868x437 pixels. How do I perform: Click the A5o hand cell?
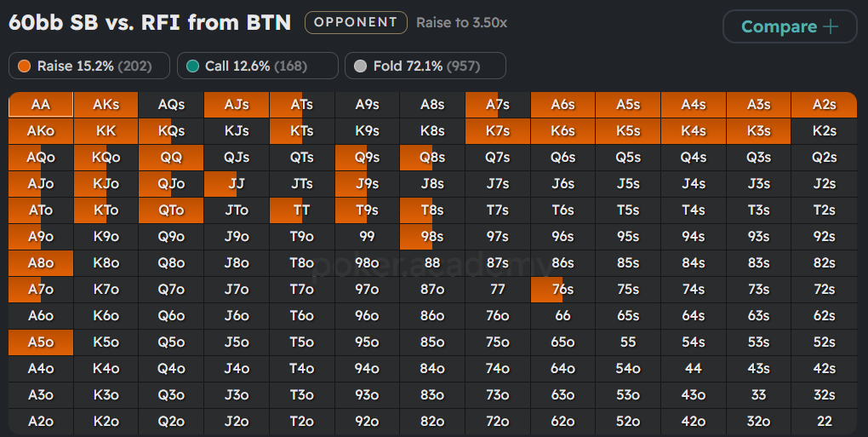41,342
